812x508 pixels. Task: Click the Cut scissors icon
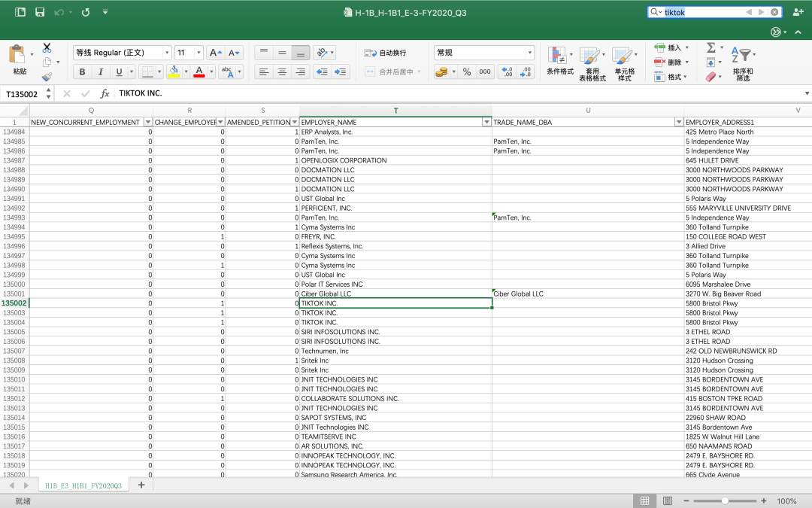tap(47, 47)
